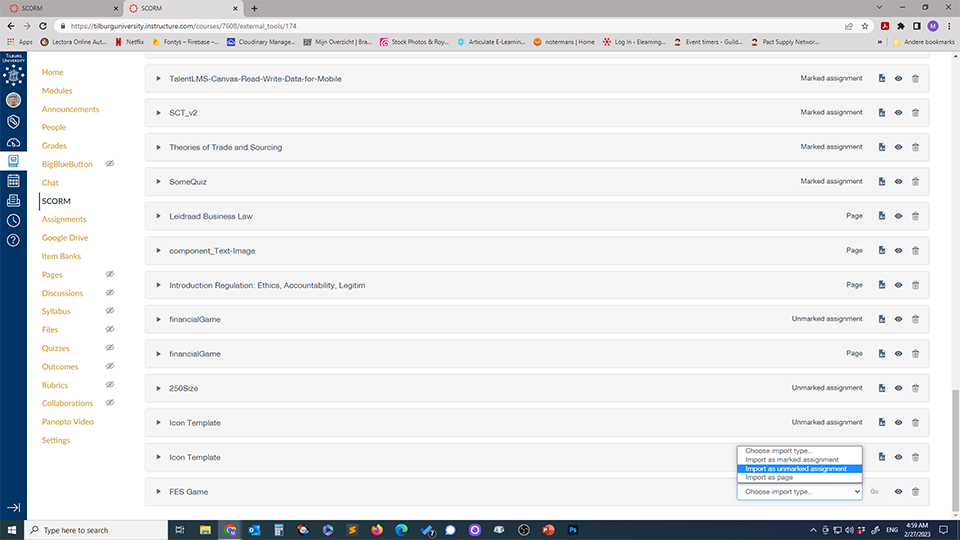Open the Calendar icon in global navigation
Screen dimensions: 960x540
point(13,181)
